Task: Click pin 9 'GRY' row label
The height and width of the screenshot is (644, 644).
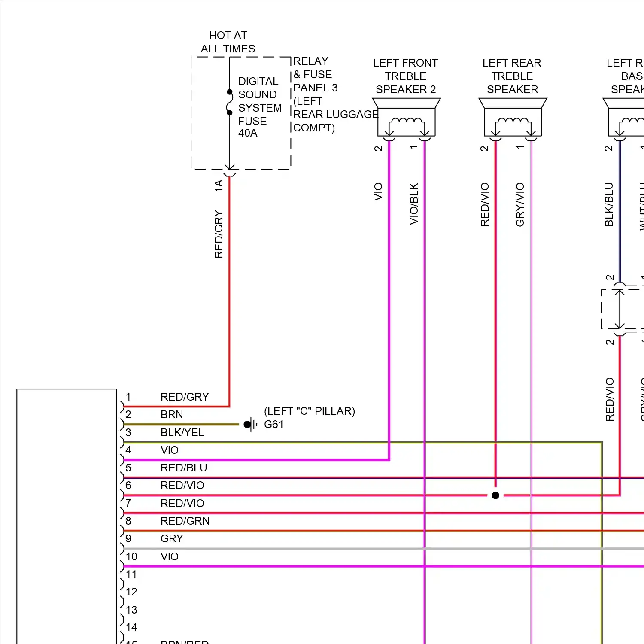Action: [x=172, y=538]
